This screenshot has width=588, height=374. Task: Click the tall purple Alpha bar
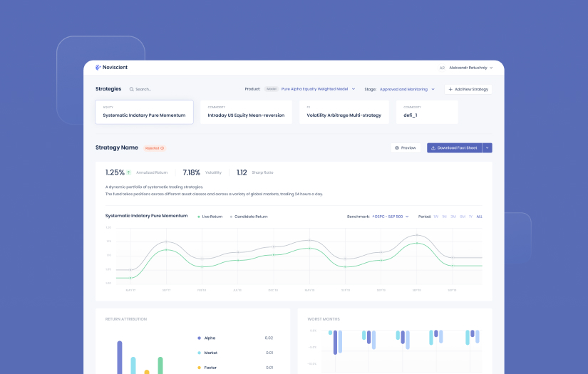[120, 357]
